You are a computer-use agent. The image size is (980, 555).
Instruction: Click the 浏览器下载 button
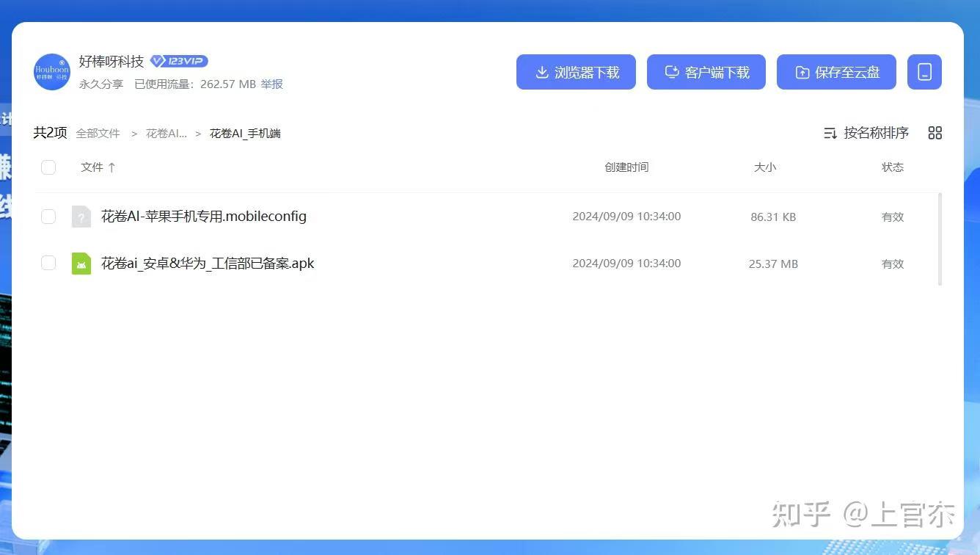click(x=576, y=72)
